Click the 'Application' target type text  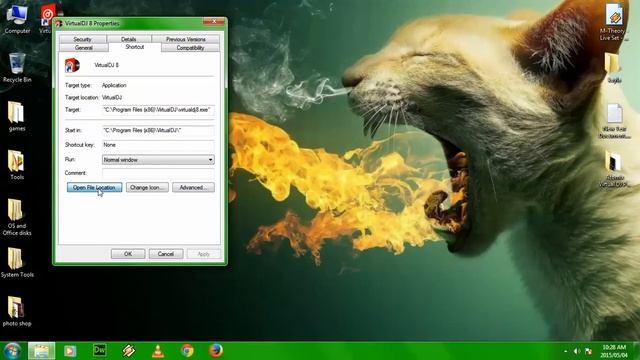click(114, 85)
